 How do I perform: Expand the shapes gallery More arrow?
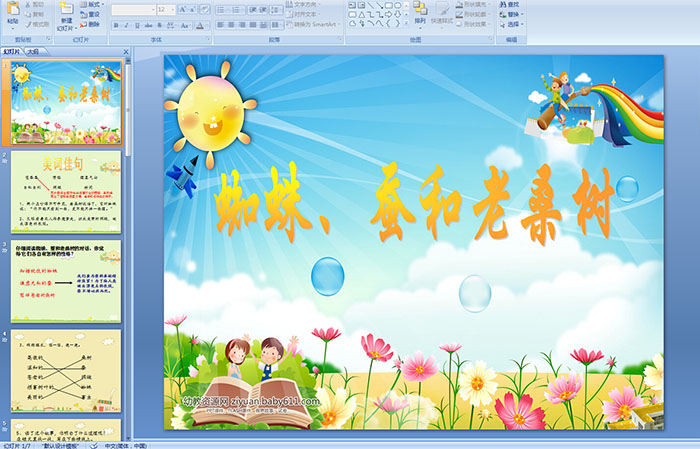[x=406, y=23]
